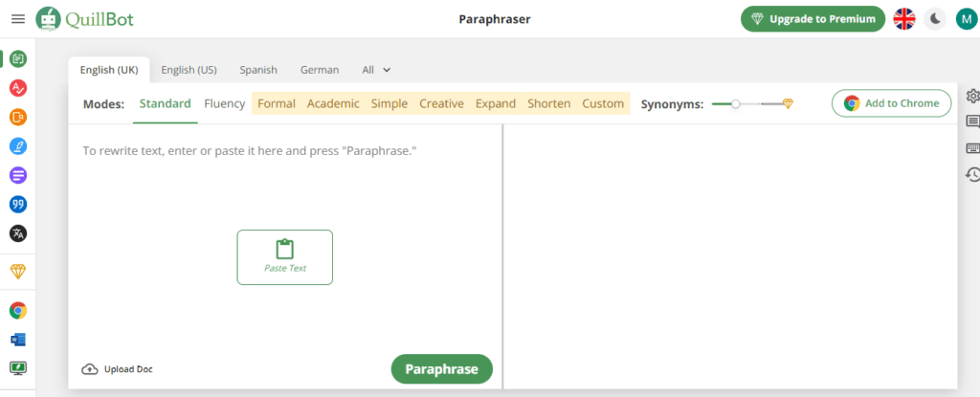Select the Formal mode

pos(277,103)
